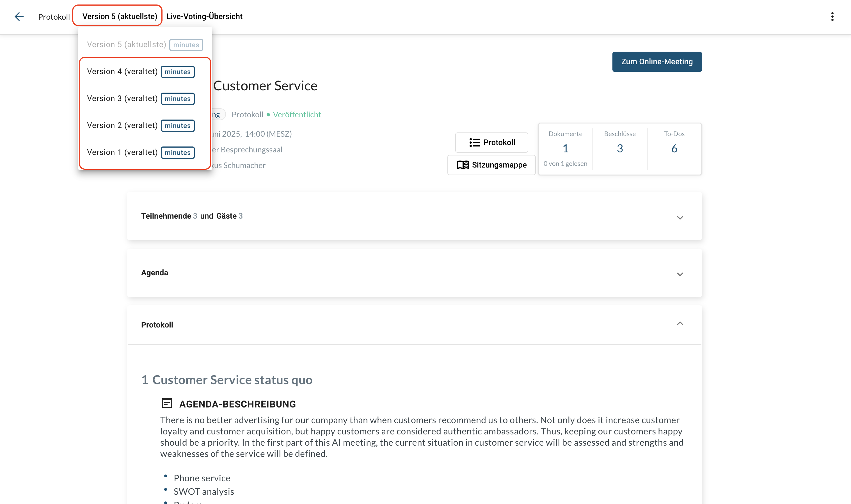Click the Zum Online-Meeting button
Image resolution: width=851 pixels, height=504 pixels.
coord(656,61)
